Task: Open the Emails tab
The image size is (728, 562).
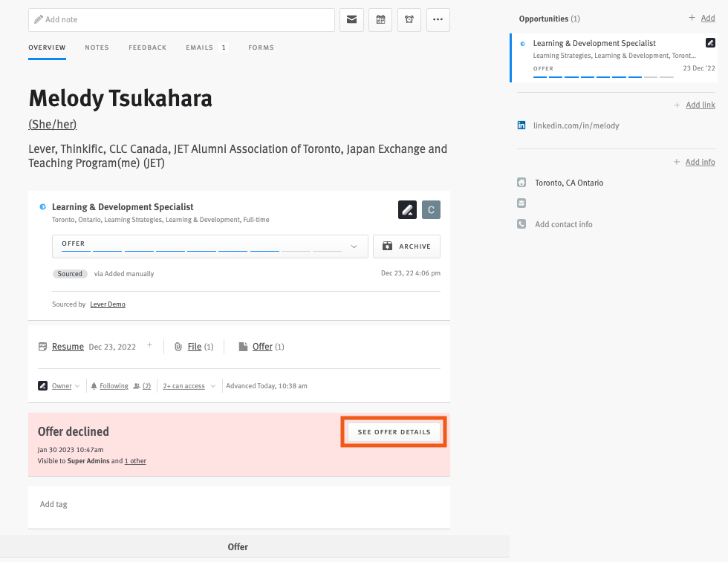Action: point(198,47)
